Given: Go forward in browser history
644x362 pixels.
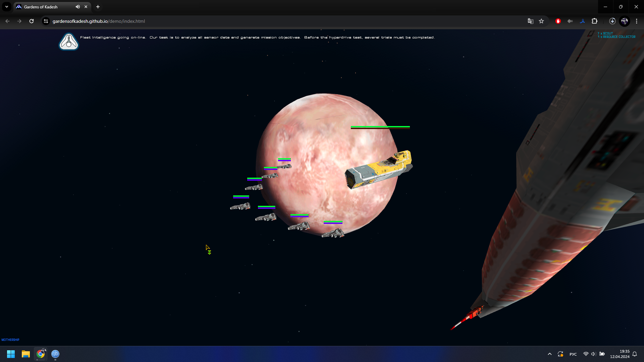Looking at the screenshot, I should coord(19,21).
